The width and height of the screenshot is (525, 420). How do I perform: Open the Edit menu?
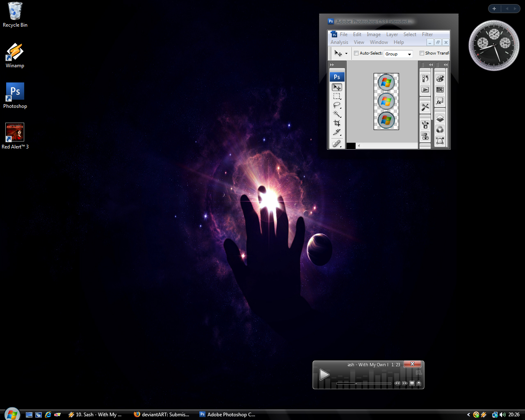coord(357,34)
